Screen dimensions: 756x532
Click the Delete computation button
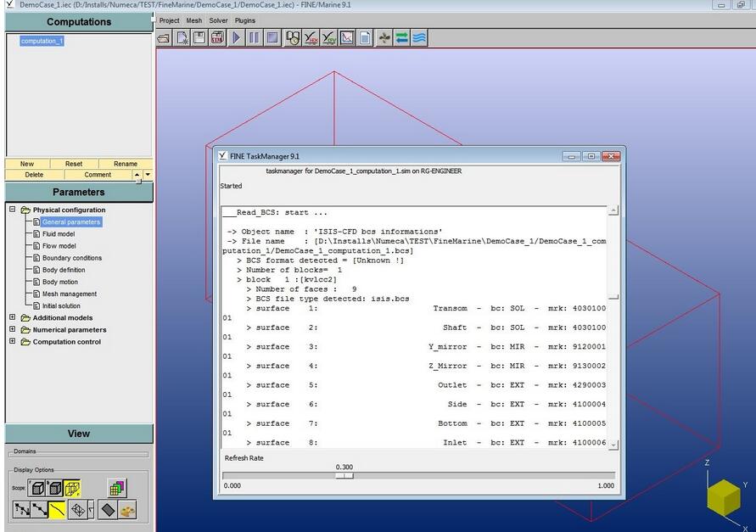(34, 175)
